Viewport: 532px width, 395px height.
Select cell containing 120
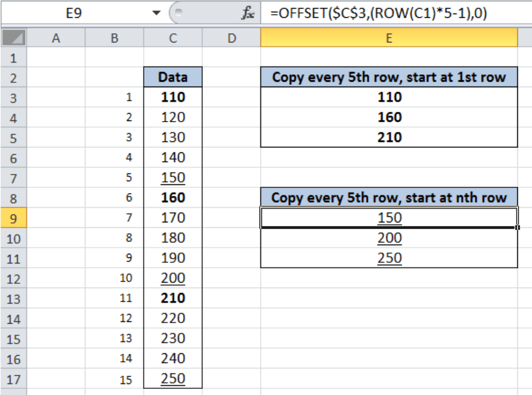pyautogui.click(x=173, y=117)
